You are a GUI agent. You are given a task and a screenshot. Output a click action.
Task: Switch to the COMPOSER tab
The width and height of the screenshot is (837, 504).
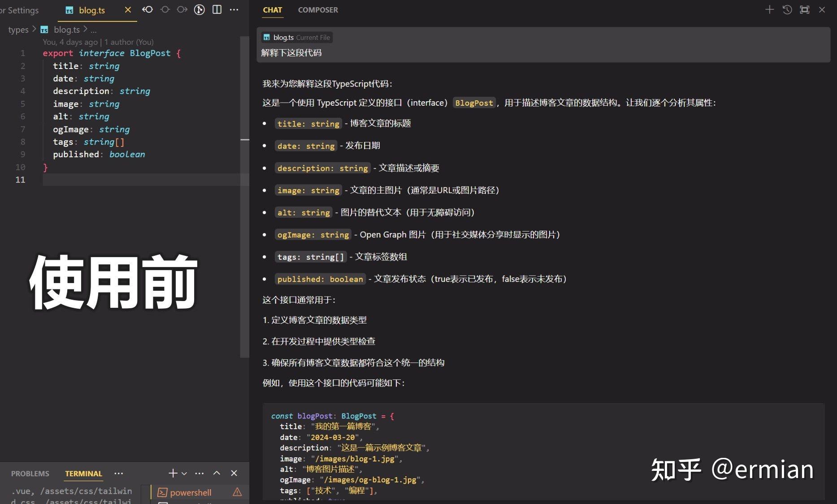[318, 9]
